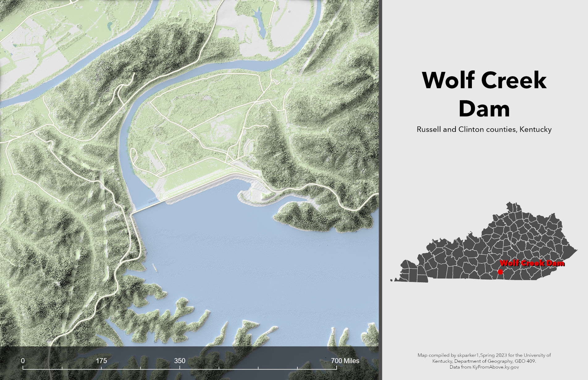Click the '350' scale bar label
Viewport: 588px width, 380px height.
click(180, 361)
